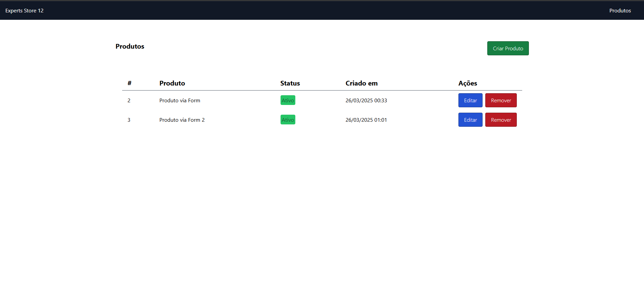644x281 pixels.
Task: Remove the product named Produto via Form
Action: pos(501,100)
